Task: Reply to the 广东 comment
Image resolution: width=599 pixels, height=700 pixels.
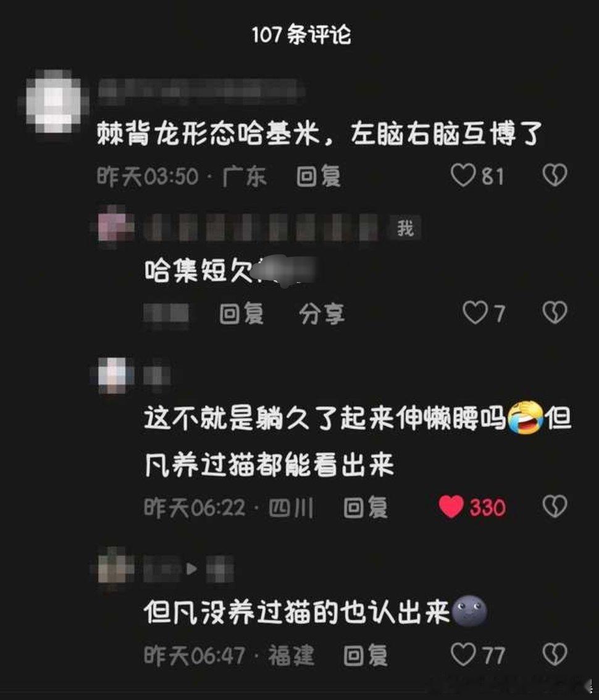Action: click(319, 176)
